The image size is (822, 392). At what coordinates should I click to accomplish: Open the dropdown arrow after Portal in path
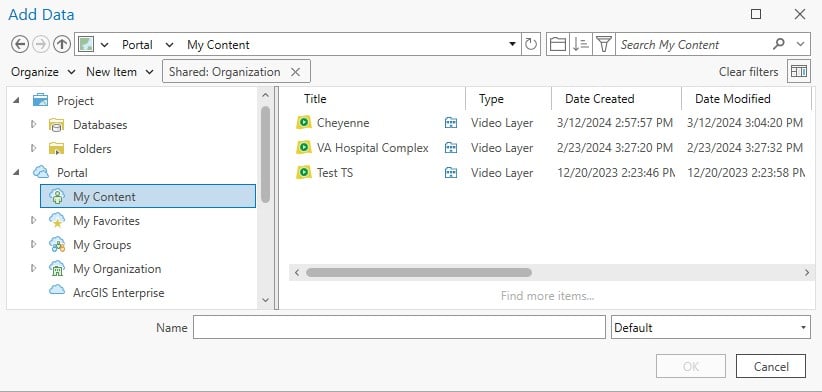(x=169, y=45)
